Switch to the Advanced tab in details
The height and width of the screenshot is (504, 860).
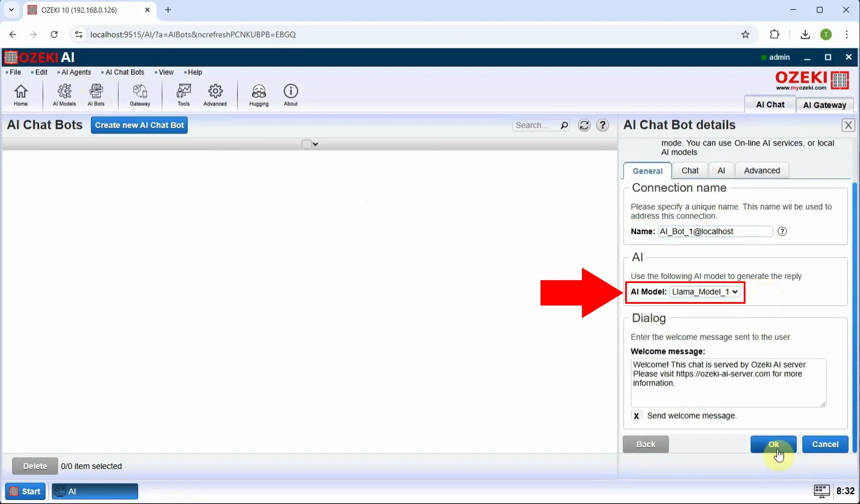(762, 170)
